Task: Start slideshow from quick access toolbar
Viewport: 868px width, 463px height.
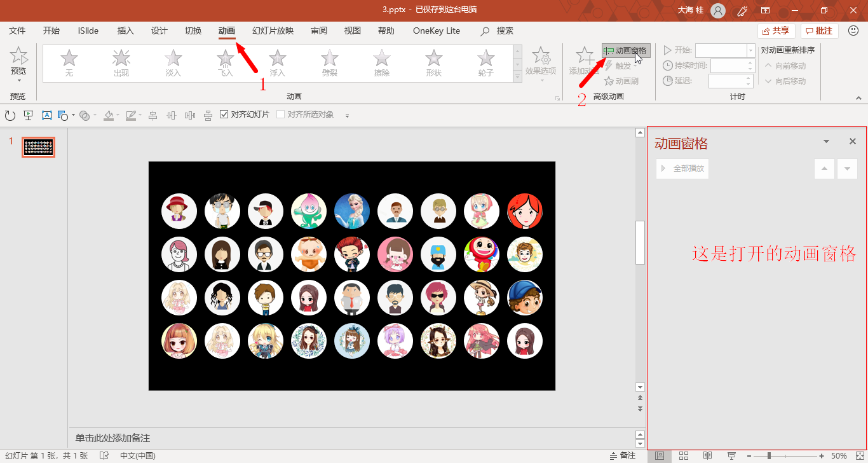Action: point(28,115)
